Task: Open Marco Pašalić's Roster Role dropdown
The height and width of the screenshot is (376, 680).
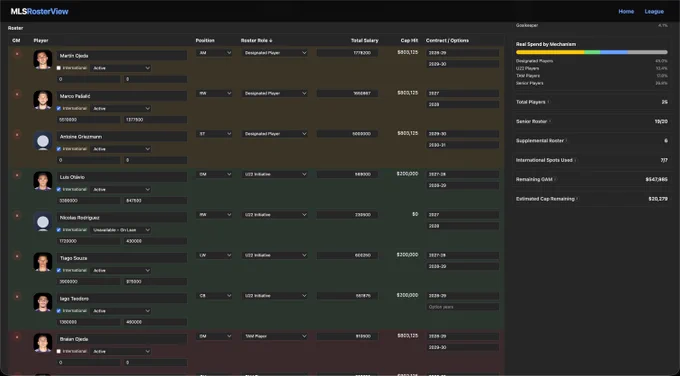Action: tap(275, 93)
